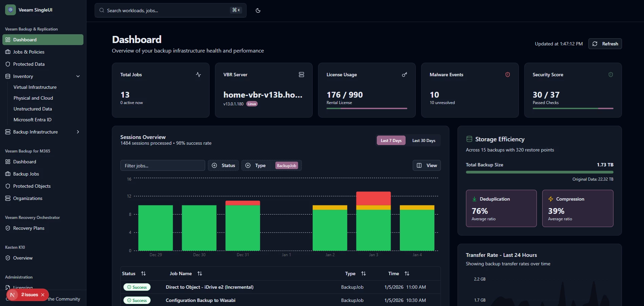This screenshot has height=306, width=644.
Task: Expand the Backup Infrastructure chevron
Action: [x=78, y=132]
